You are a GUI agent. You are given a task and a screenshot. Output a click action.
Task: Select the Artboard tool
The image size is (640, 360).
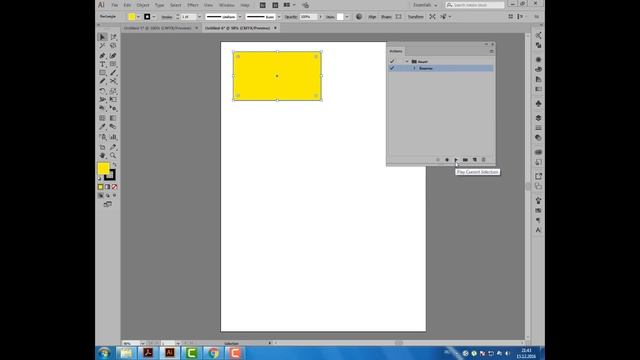(x=102, y=147)
